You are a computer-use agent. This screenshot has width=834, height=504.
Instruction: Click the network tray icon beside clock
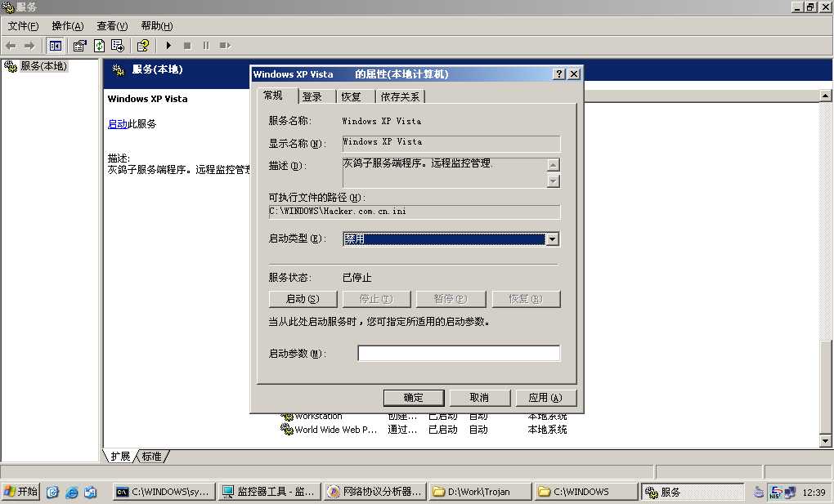790,493
